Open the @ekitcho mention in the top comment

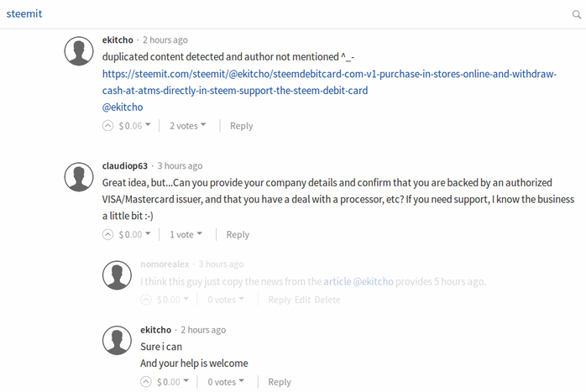[x=123, y=107]
